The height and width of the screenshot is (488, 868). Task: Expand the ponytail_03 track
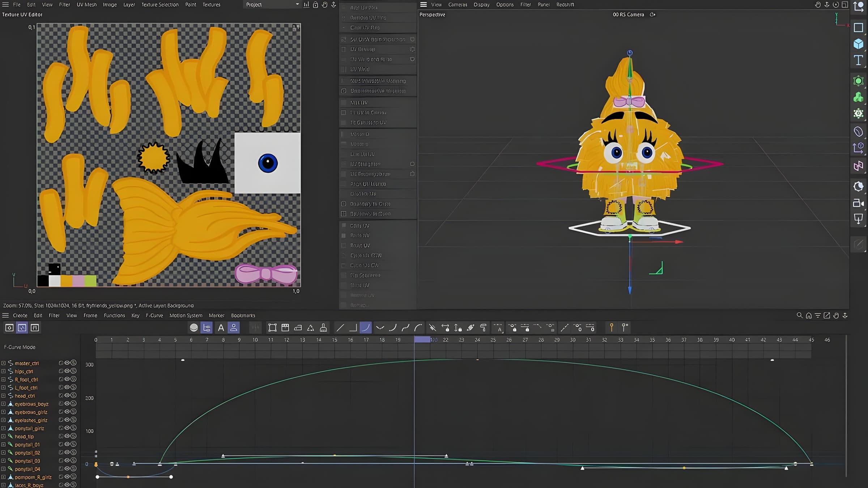coord(3,461)
